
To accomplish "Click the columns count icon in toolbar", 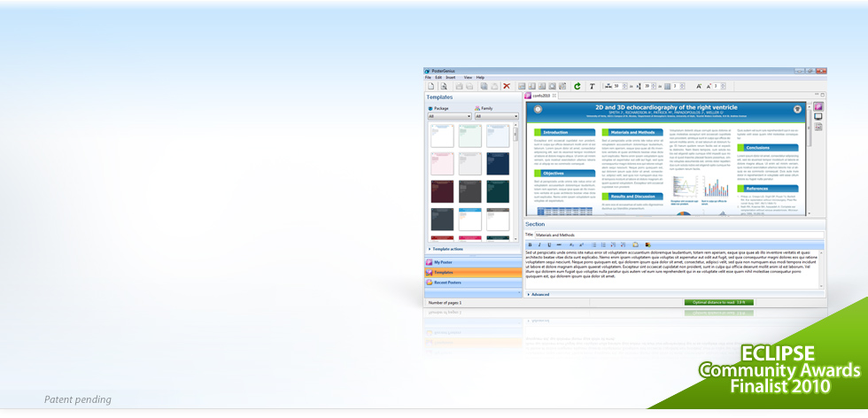I will coord(668,86).
